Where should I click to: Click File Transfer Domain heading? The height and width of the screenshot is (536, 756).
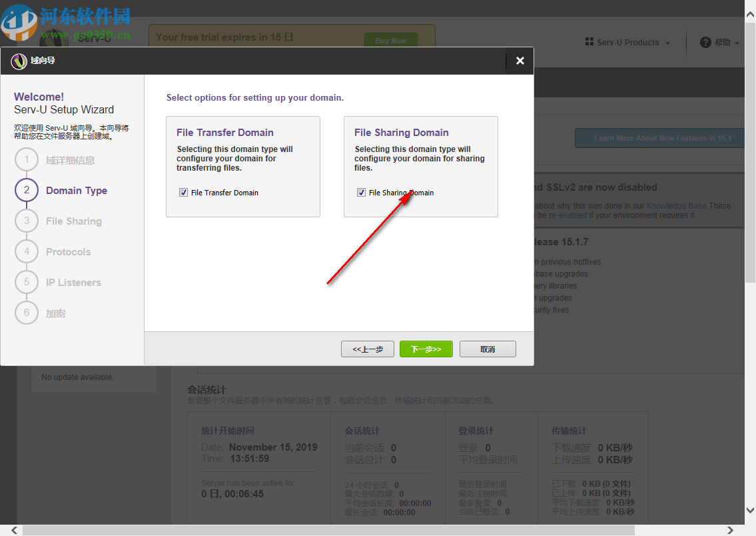tap(224, 133)
